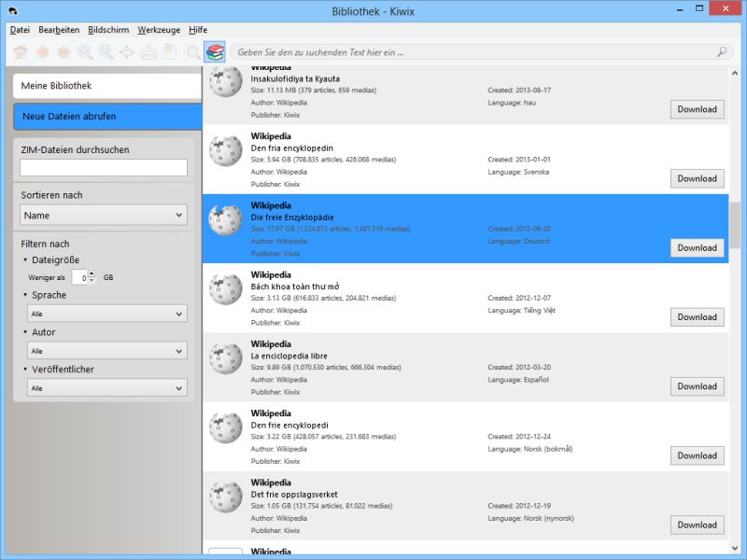747x560 pixels.
Task: Collapse the Sprache filter section
Action: [x=25, y=295]
